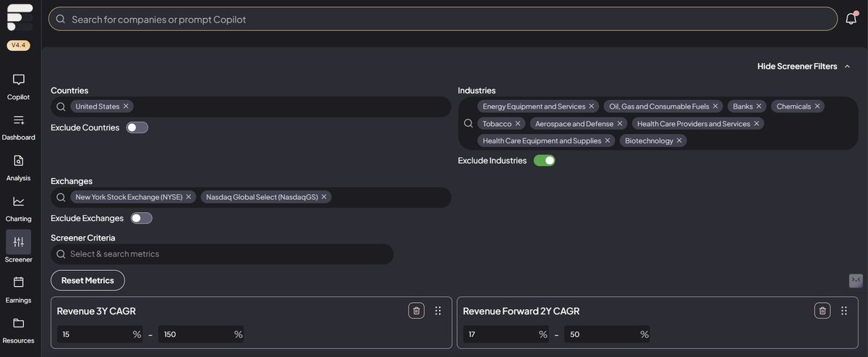Open Resources folder in the sidebar

tap(19, 329)
